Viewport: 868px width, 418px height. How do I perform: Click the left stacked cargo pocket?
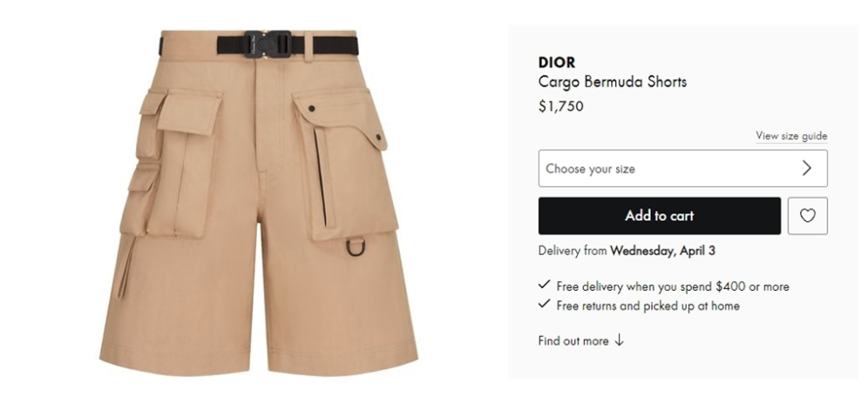[172, 165]
